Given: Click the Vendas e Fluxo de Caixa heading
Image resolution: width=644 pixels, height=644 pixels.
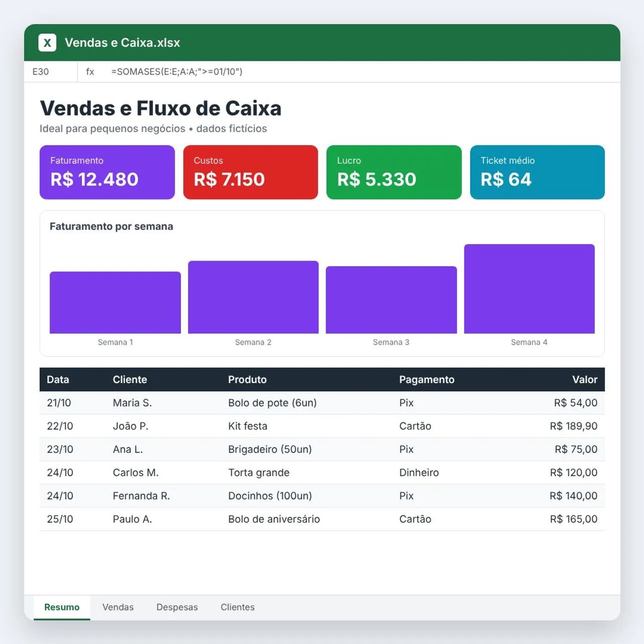Looking at the screenshot, I should point(160,108).
